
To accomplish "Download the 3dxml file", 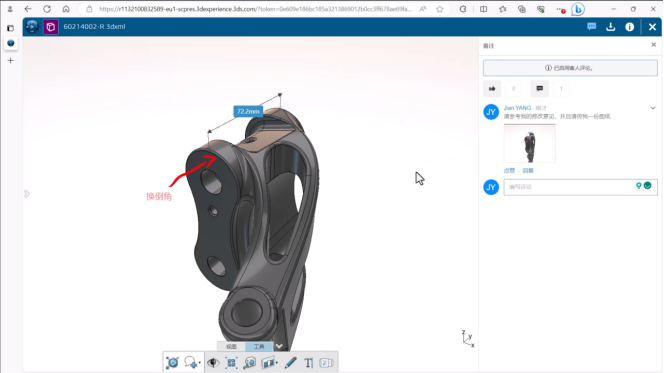I will coord(611,27).
